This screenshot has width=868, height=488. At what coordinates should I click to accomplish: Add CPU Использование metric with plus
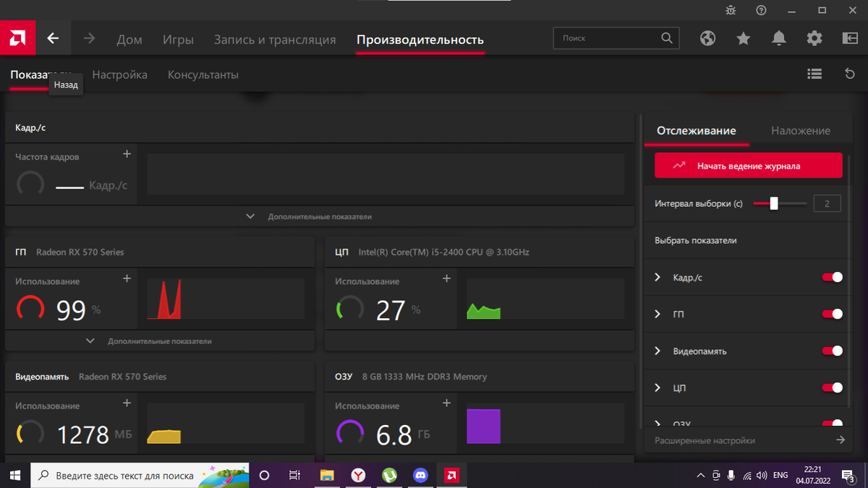click(446, 278)
